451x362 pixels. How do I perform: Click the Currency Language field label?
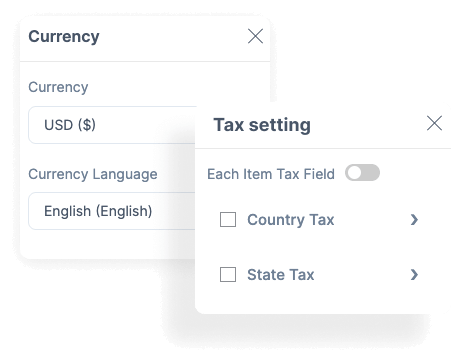[x=93, y=174]
